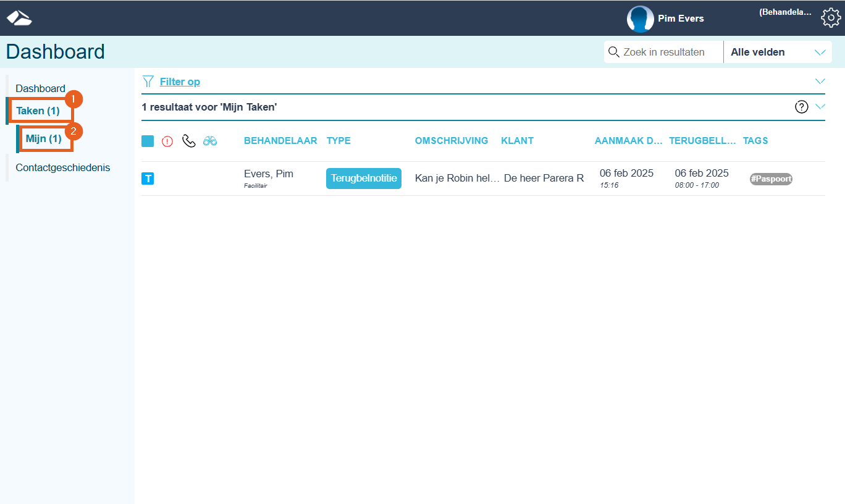The width and height of the screenshot is (845, 504).
Task: Sort by the TYPE column header
Action: pyautogui.click(x=338, y=141)
